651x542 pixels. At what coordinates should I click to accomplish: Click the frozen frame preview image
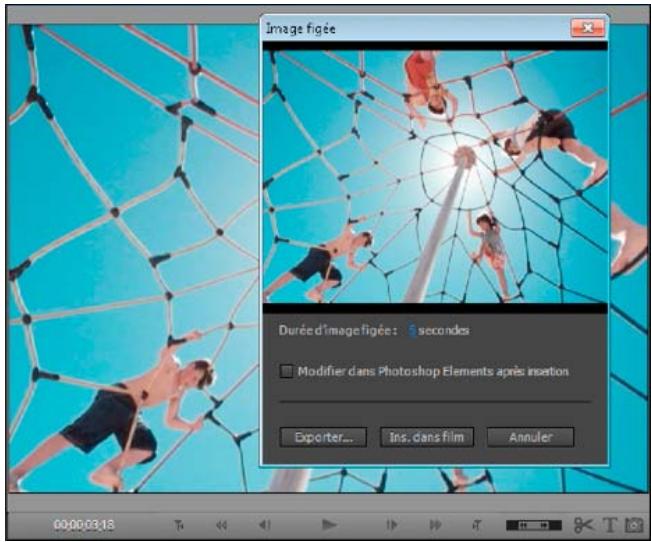point(435,177)
